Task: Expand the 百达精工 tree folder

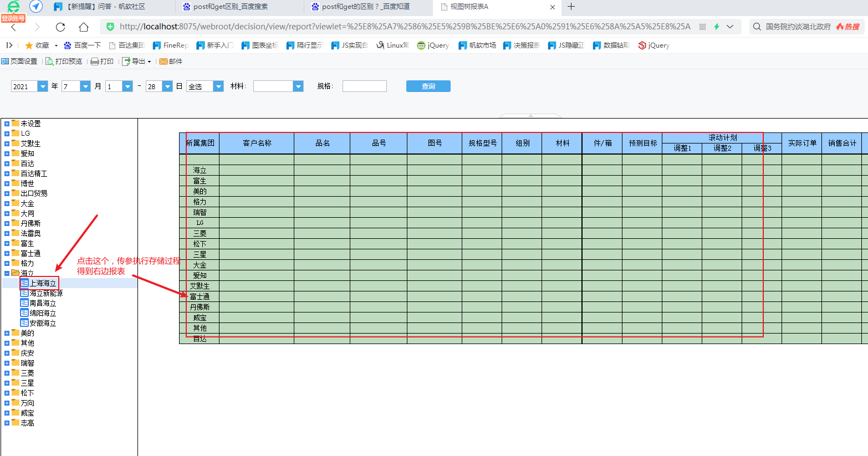Action: click(x=7, y=173)
